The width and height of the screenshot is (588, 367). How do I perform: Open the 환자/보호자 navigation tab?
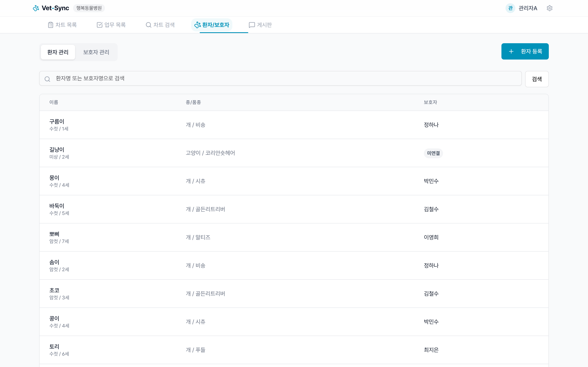[212, 25]
